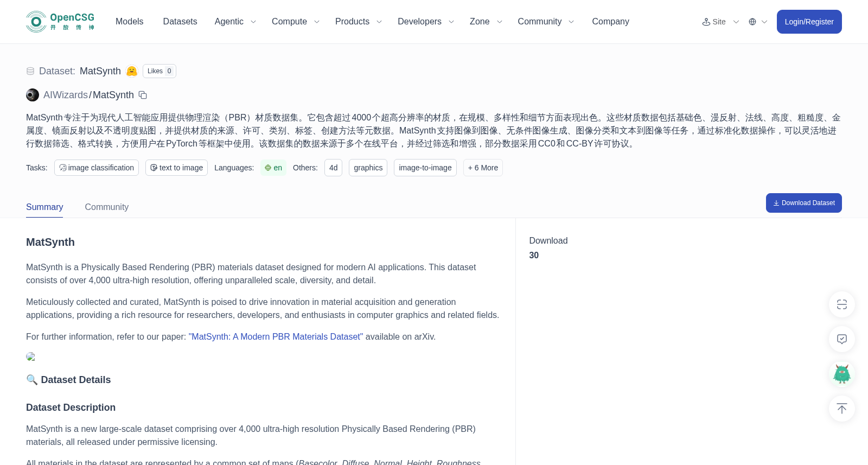Open the Datasets menu
Image resolution: width=868 pixels, height=465 pixels.
[180, 22]
